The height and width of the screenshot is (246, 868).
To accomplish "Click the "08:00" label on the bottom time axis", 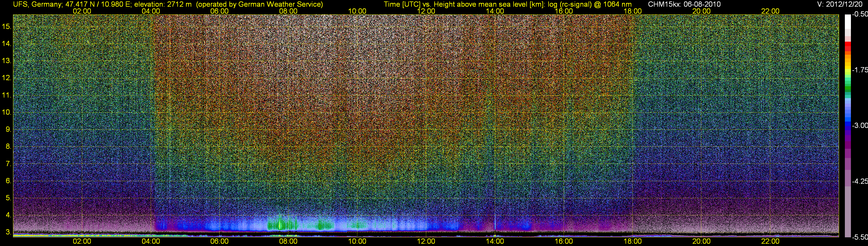I will click(x=288, y=242).
